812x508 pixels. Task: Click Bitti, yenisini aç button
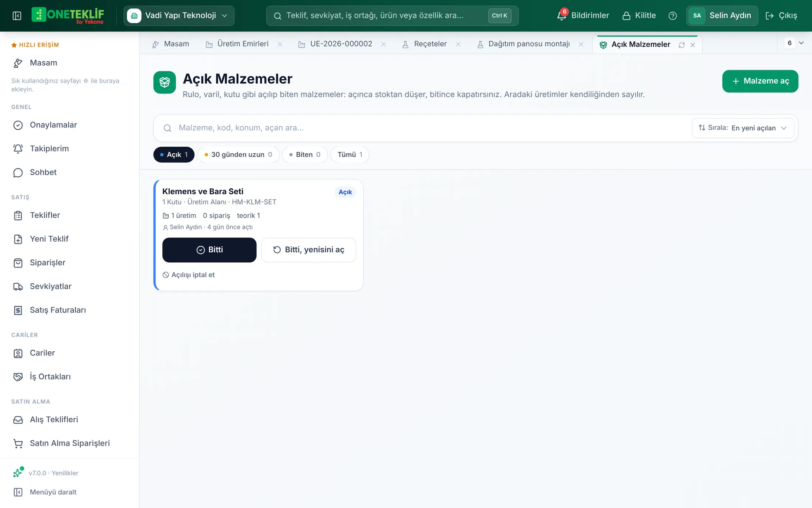309,250
